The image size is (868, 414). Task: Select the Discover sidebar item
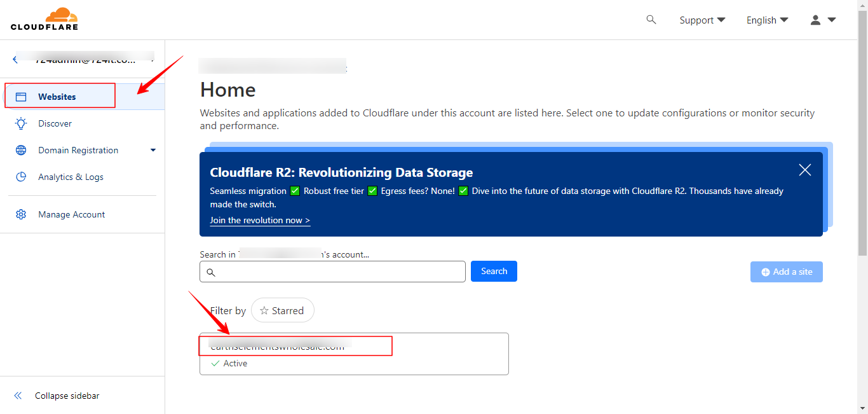click(55, 123)
